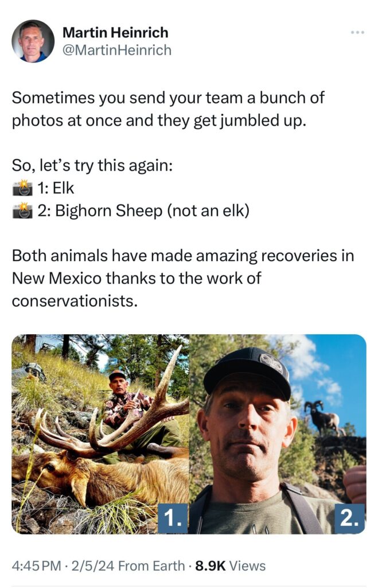Image resolution: width=378 pixels, height=588 pixels.
Task: Click the 2/5/24 post date
Action: (x=92, y=566)
